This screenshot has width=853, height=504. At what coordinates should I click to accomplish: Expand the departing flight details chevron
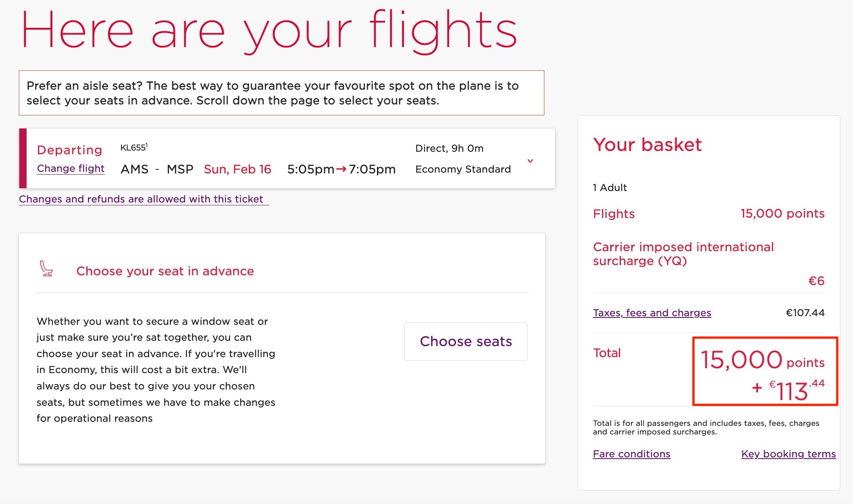[530, 161]
